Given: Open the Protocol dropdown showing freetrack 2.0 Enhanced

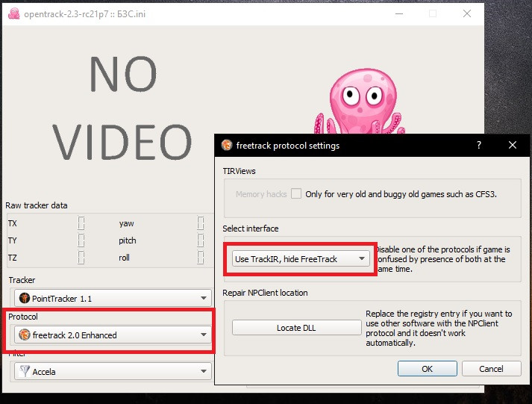Looking at the screenshot, I should coord(113,335).
